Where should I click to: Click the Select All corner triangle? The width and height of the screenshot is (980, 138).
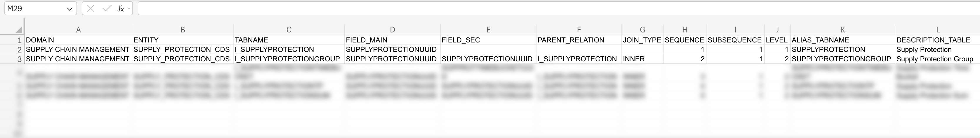click(x=19, y=30)
